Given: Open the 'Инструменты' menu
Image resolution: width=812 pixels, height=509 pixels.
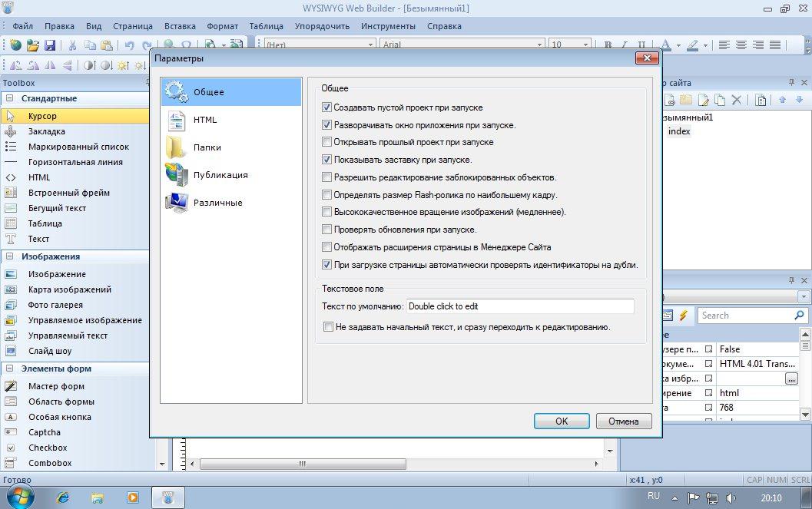Looking at the screenshot, I should [388, 26].
